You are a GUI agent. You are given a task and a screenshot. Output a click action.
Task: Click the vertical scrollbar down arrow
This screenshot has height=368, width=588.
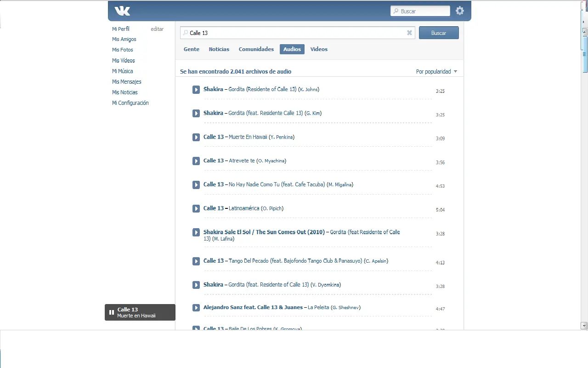pyautogui.click(x=584, y=326)
